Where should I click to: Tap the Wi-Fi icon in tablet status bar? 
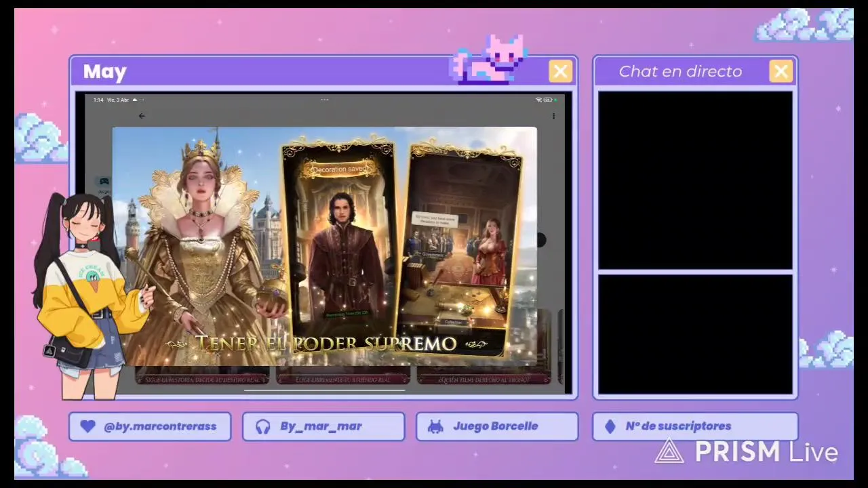tap(539, 100)
